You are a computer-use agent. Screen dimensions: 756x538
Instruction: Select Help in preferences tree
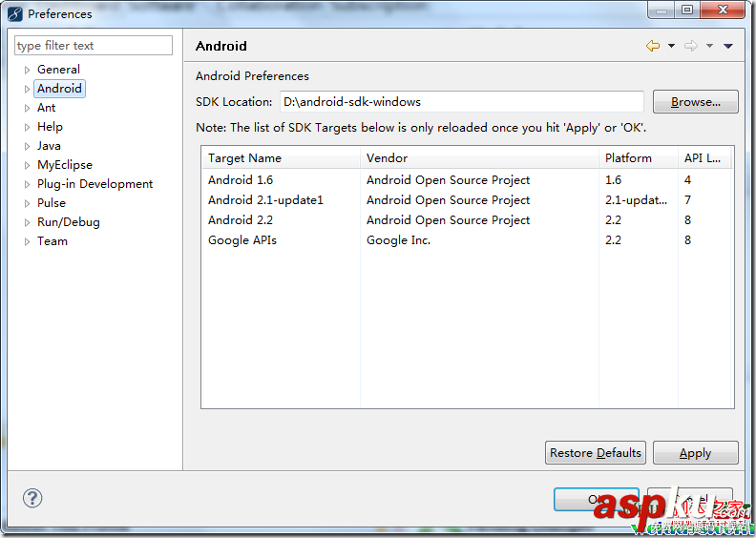(x=50, y=127)
